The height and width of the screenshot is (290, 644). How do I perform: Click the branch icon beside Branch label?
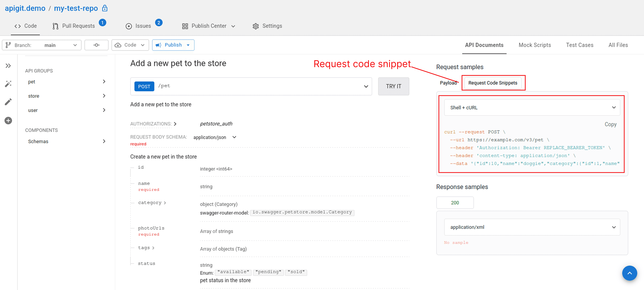pos(8,45)
